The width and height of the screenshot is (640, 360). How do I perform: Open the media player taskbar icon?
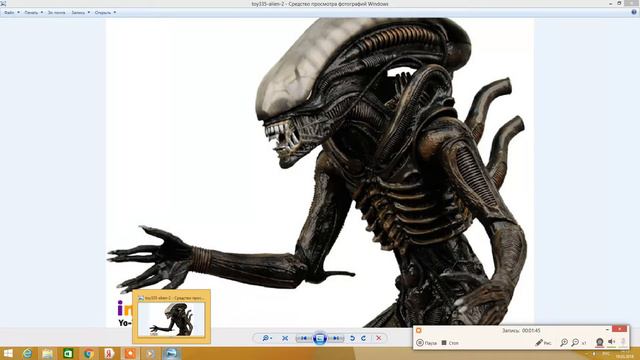tap(150, 353)
